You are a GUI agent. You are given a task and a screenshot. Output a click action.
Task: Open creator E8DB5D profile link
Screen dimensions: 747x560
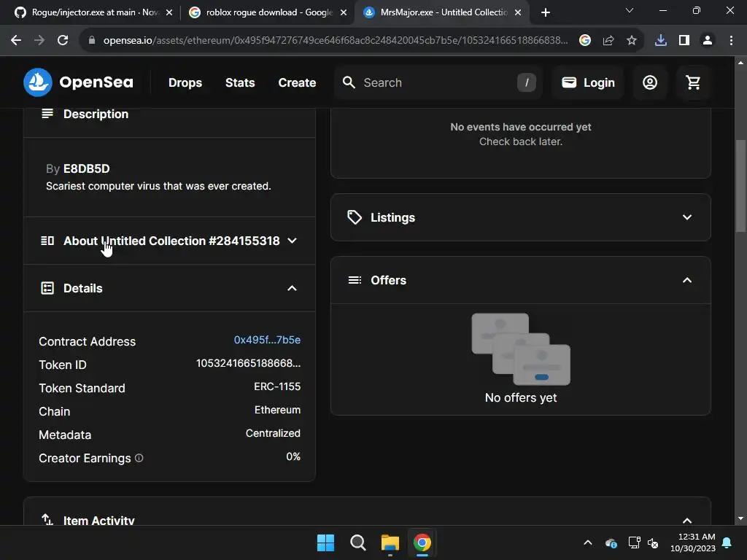(87, 168)
